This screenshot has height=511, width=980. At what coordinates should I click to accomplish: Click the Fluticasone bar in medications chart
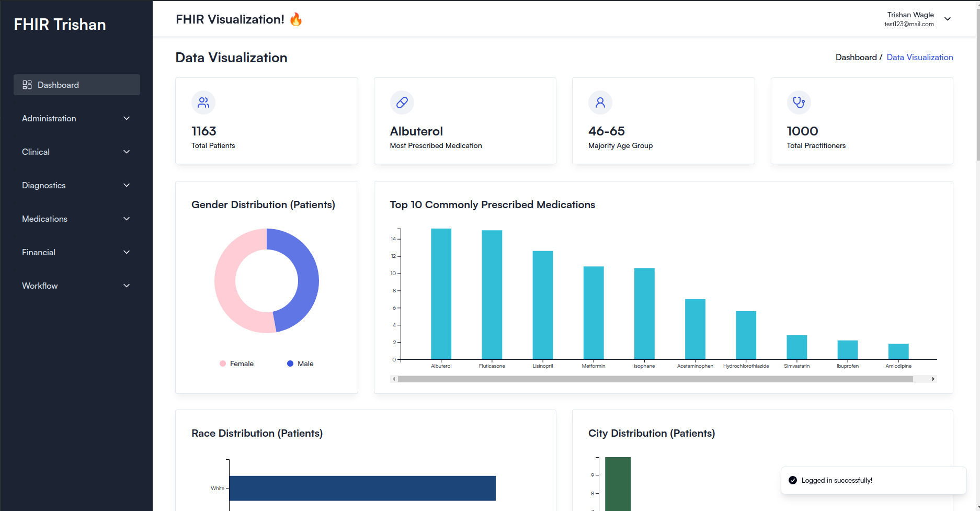click(492, 295)
